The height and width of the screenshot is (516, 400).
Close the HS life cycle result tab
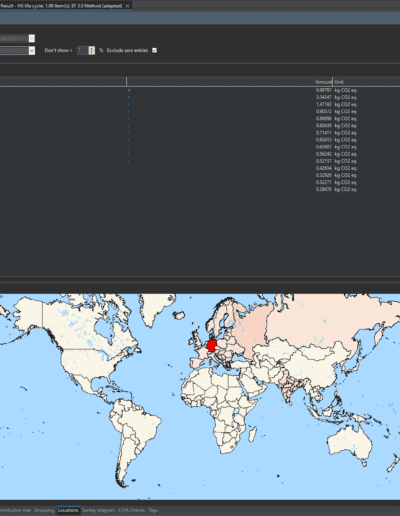click(127, 6)
